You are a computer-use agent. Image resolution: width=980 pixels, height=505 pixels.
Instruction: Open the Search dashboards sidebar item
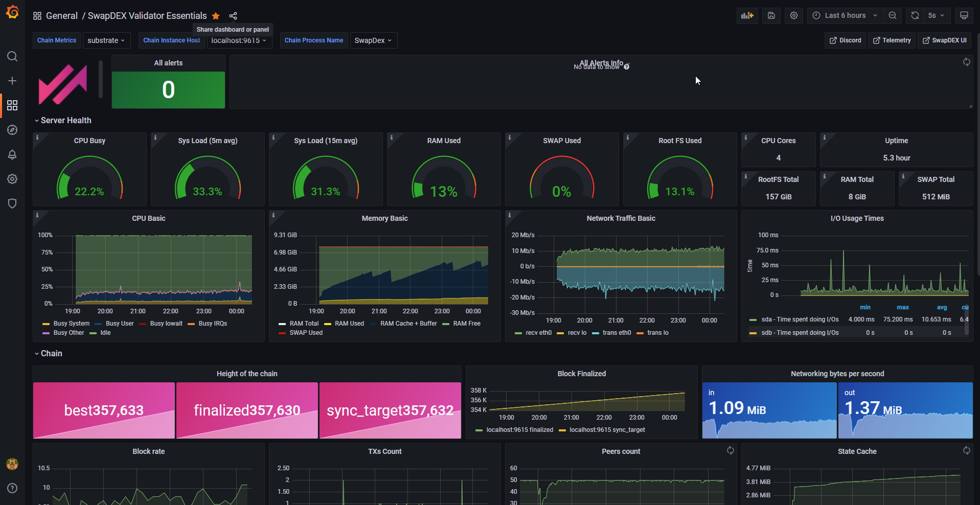(12, 56)
